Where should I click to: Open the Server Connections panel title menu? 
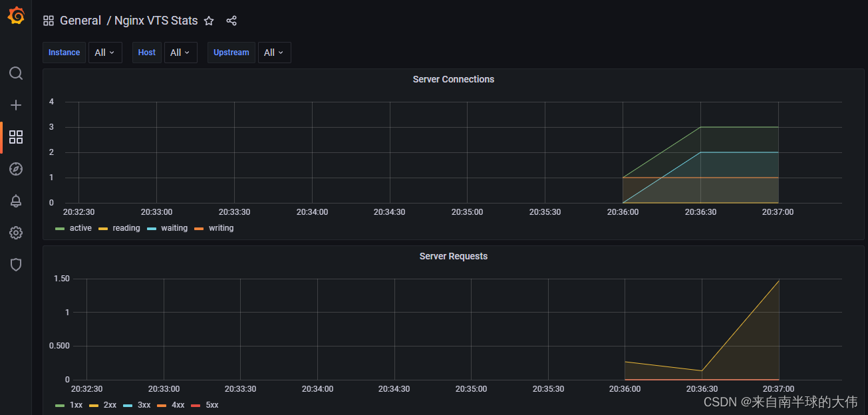[x=453, y=78]
